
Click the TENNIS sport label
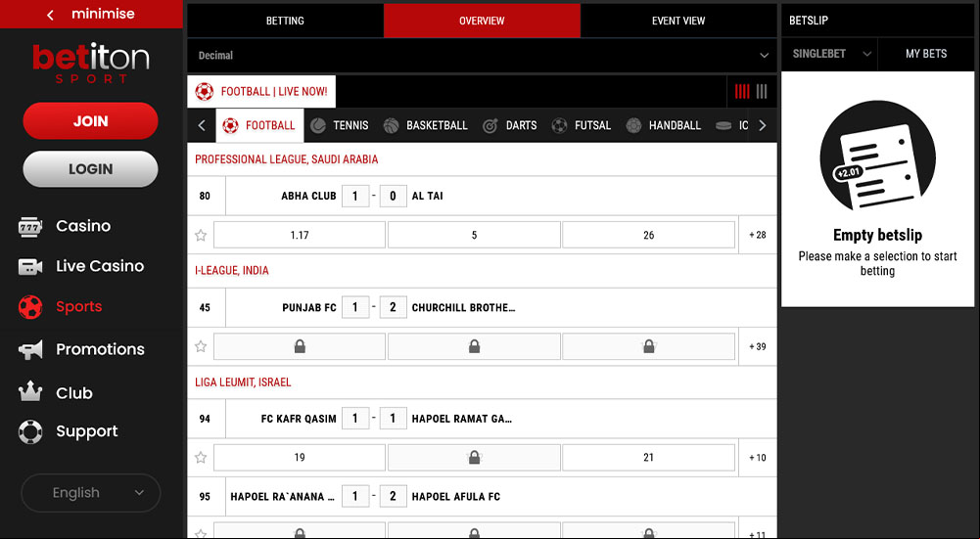[x=350, y=125]
